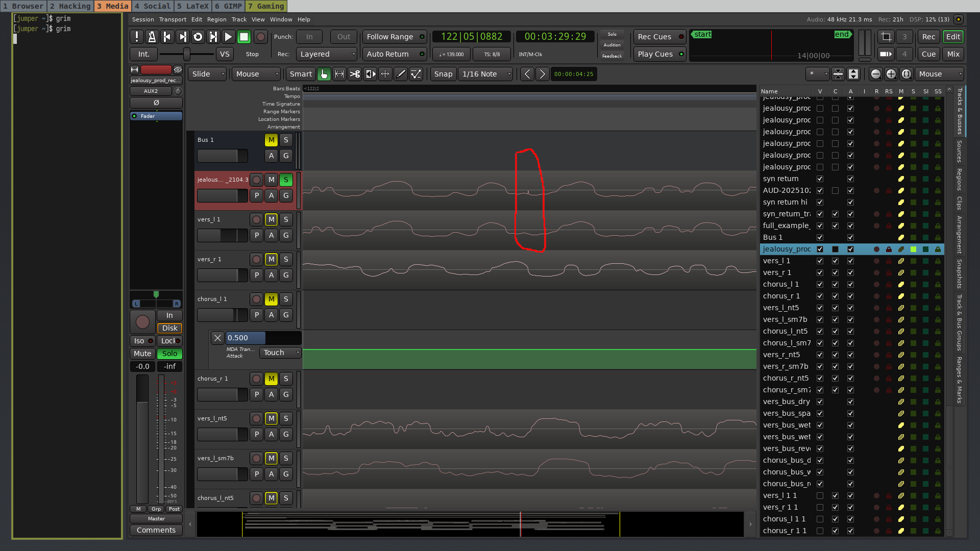The height and width of the screenshot is (551, 980).
Task: Select the Range selection tool
Action: tap(339, 74)
